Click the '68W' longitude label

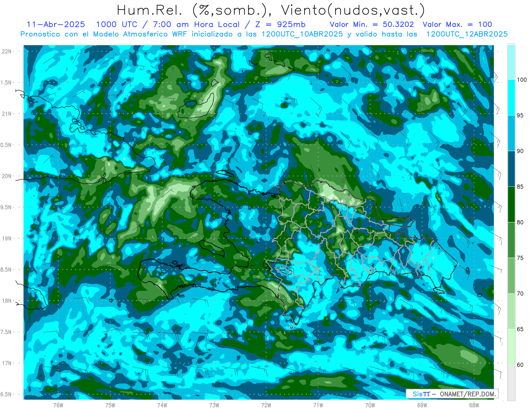pyautogui.click(x=473, y=405)
